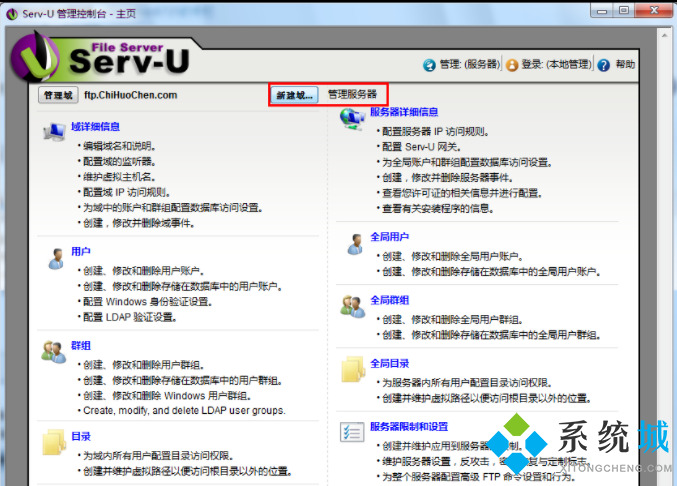This screenshot has height=486, width=677.
Task: Open the 服务器详细信息 link
Action: [x=404, y=112]
